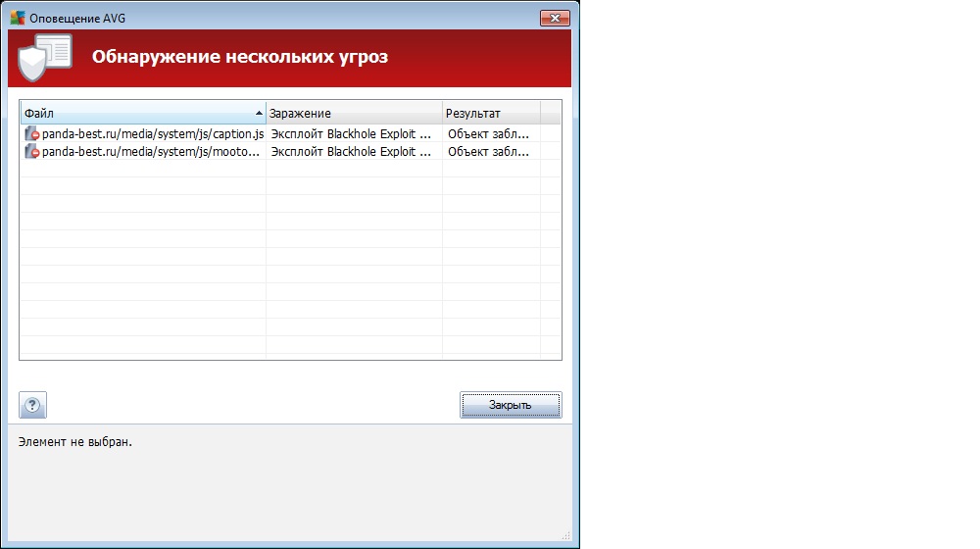Click the blocked-file icon beside mooto... row
The height and width of the screenshot is (549, 980).
tap(32, 151)
